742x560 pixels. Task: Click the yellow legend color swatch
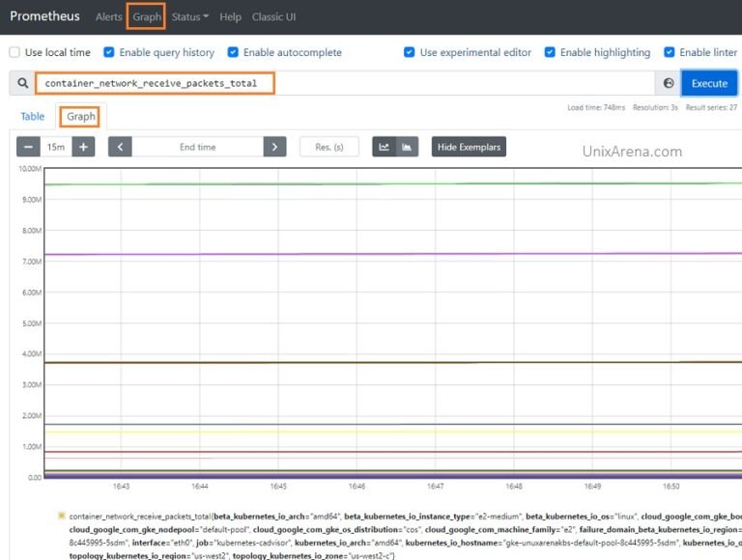62,517
